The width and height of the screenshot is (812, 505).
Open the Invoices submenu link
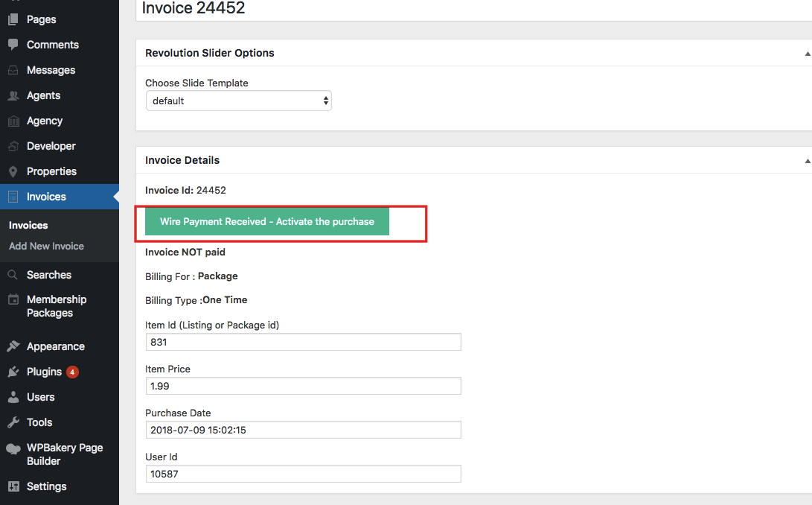tap(28, 226)
